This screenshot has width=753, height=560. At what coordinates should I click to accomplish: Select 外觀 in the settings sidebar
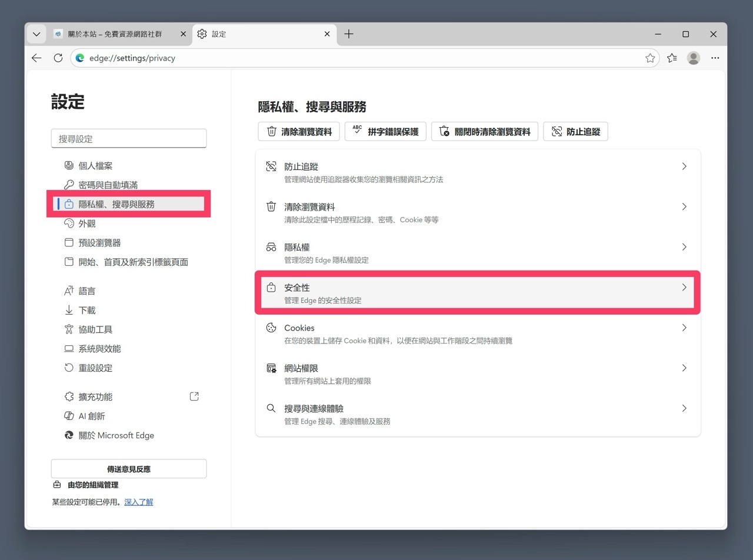[86, 223]
